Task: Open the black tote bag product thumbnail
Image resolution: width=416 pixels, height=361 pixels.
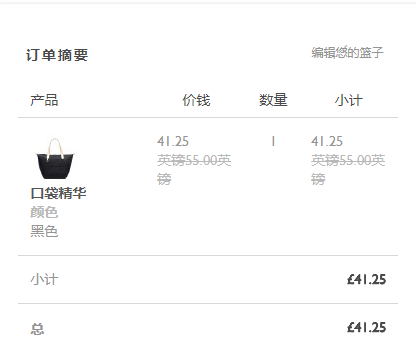Action: tap(55, 159)
